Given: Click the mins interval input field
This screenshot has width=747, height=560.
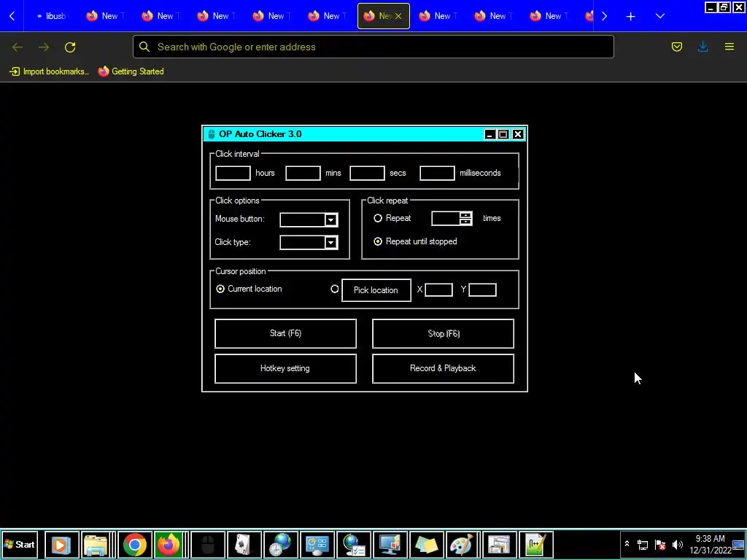Looking at the screenshot, I should point(303,173).
